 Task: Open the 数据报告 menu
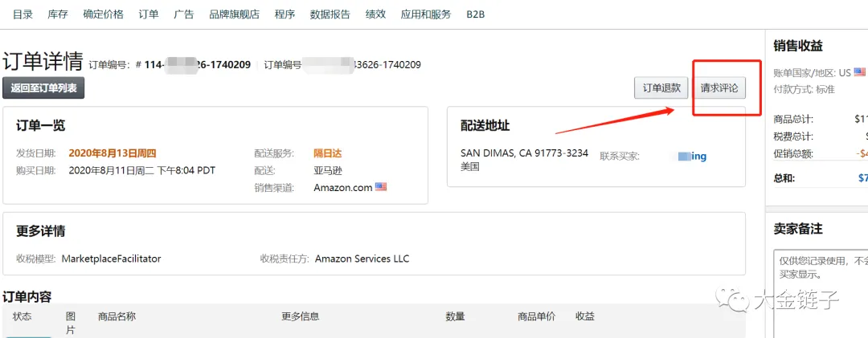[330, 14]
